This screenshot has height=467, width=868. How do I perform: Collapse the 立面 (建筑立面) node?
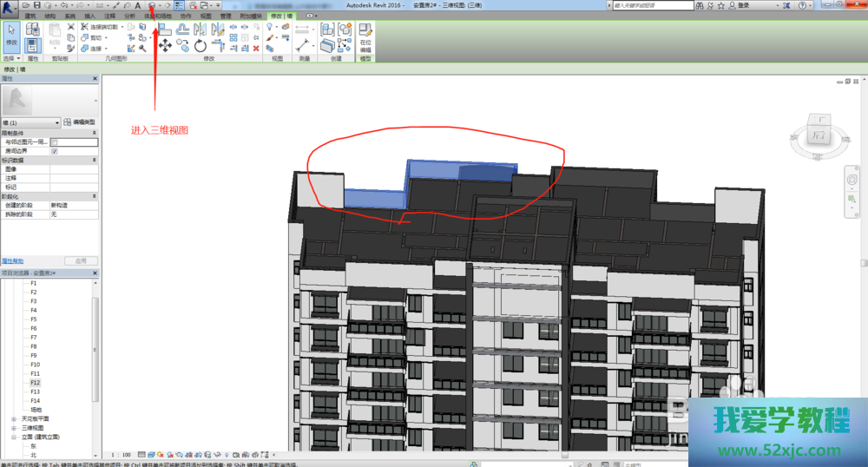(x=14, y=437)
